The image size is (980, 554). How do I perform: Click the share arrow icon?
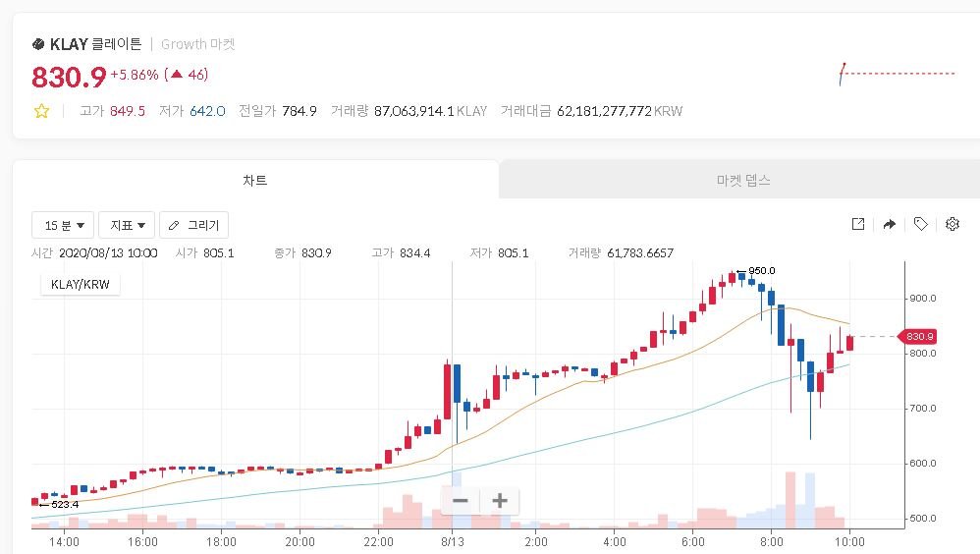point(889,224)
